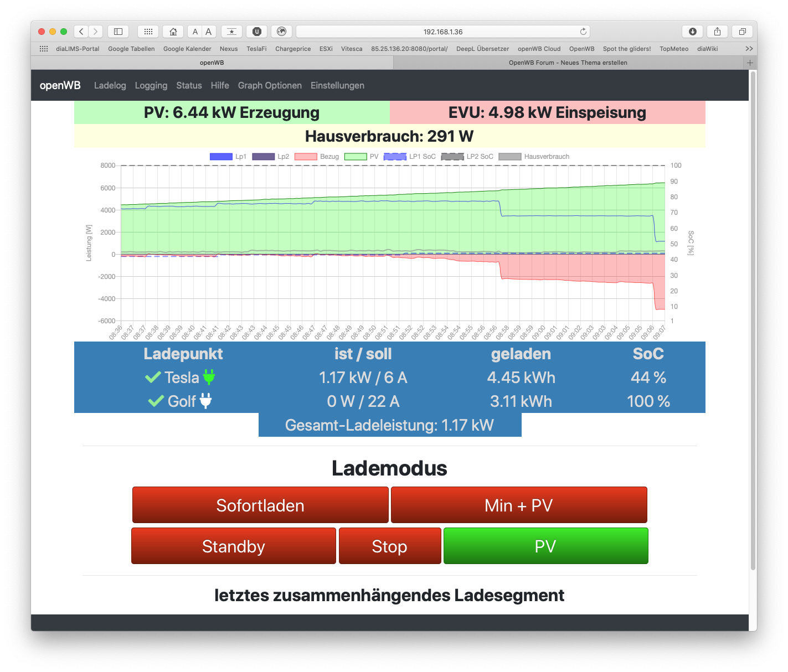Screen dimensions: 788x672
Task: Open the ESXi bookmark
Action: [x=326, y=49]
